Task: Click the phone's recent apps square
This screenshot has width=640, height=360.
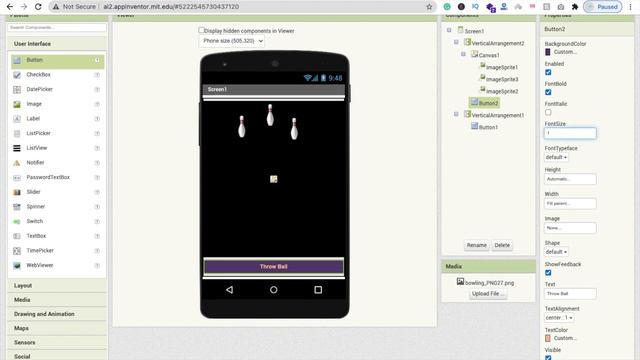Action: [x=318, y=290]
